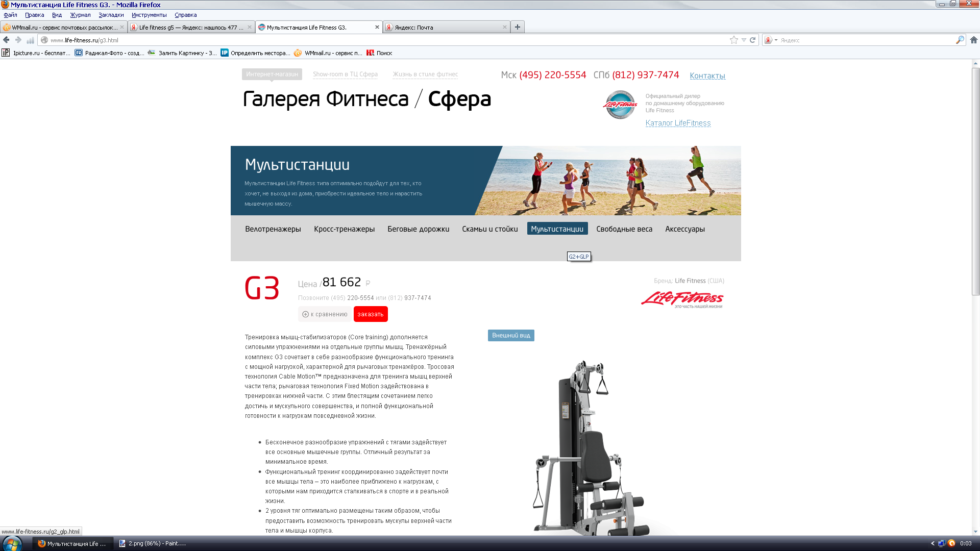The height and width of the screenshot is (551, 980).
Task: Open a new tab with plus
Action: coord(517,27)
